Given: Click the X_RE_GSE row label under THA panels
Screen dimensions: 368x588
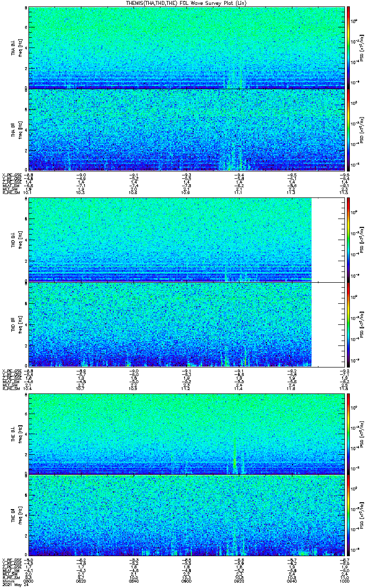Looking at the screenshot, I should coord(12,175).
